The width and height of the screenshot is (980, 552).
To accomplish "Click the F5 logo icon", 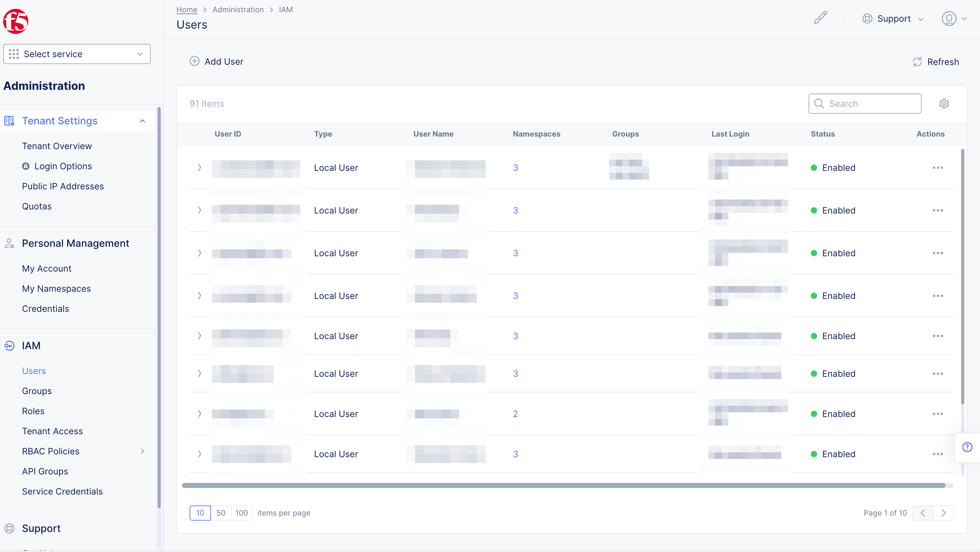I will 16,21.
